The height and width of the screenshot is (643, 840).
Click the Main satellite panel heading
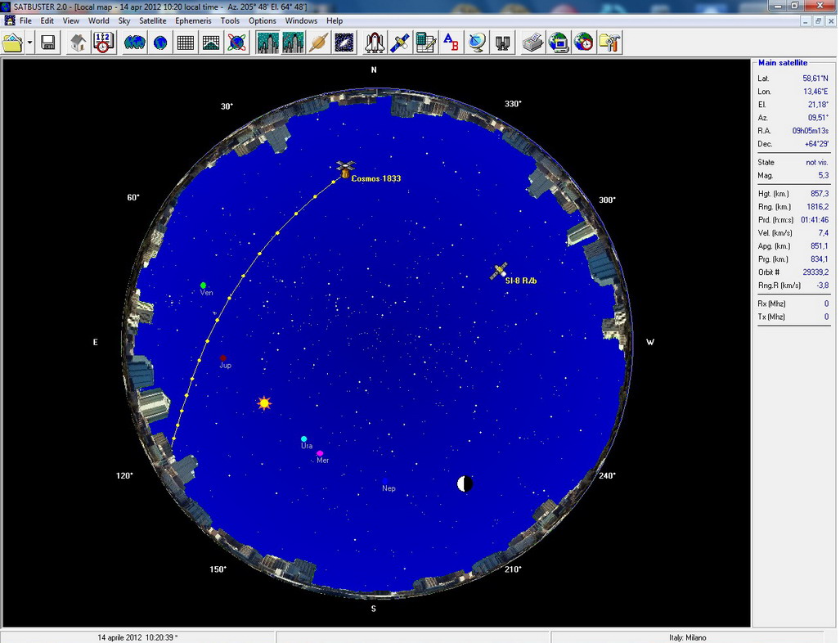click(783, 63)
